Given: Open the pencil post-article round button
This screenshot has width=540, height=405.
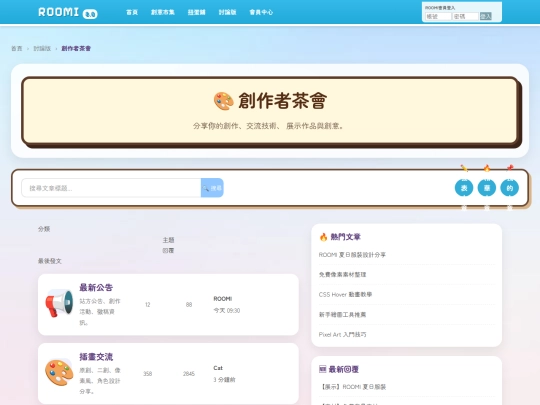Looking at the screenshot, I should tap(464, 188).
